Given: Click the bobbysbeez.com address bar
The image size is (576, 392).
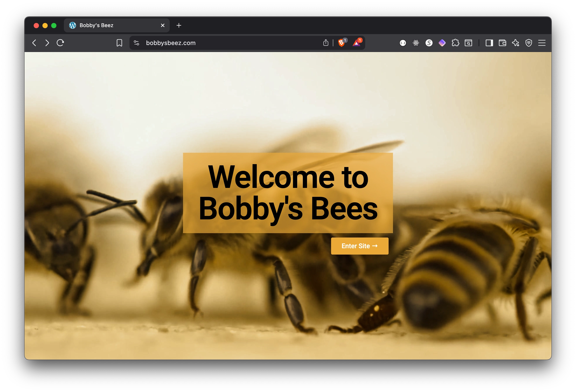Looking at the screenshot, I should point(223,43).
